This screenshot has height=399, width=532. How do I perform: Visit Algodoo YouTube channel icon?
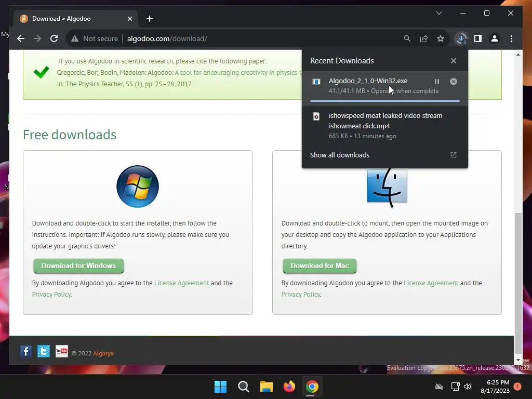pos(62,351)
